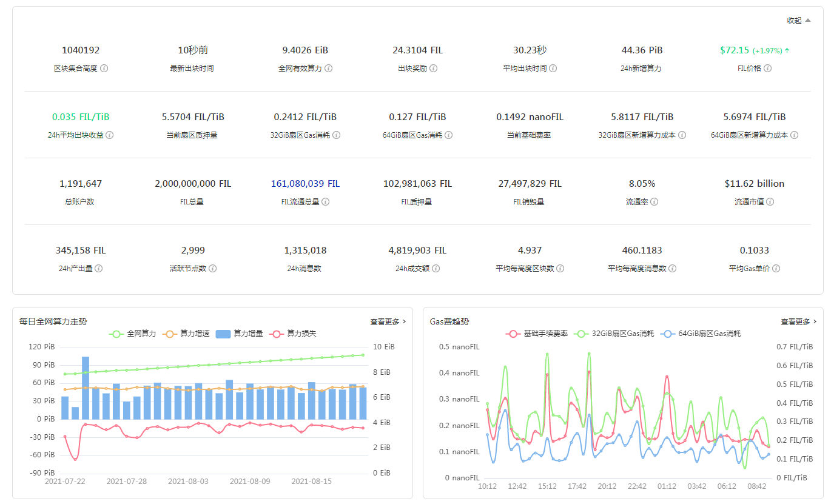
Task: Click the 24h产出量 info icon
Action: point(99,268)
